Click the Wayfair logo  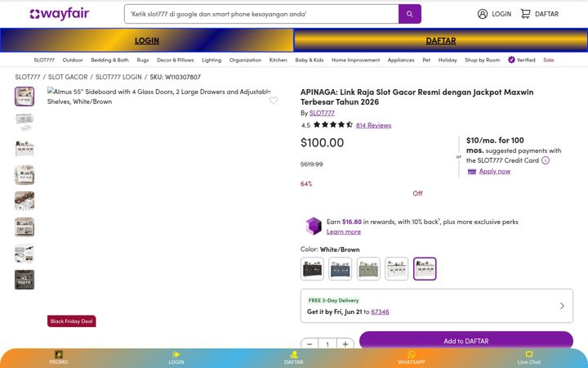[60, 14]
